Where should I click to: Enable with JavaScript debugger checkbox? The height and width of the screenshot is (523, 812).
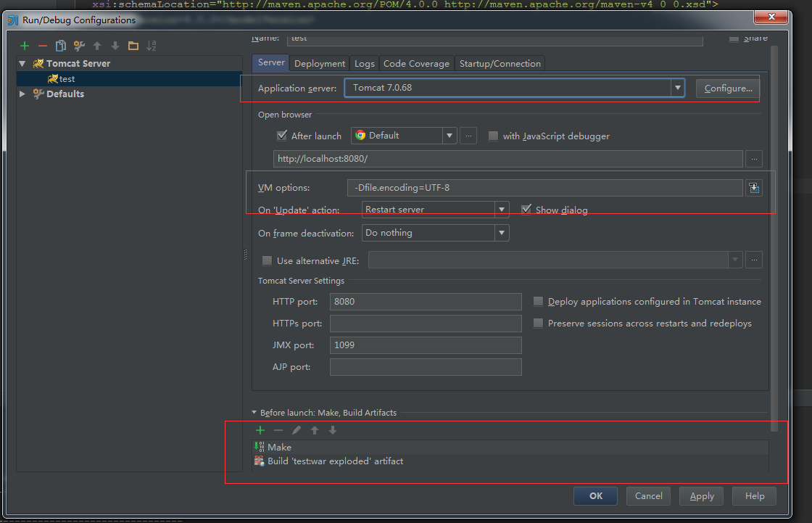pyautogui.click(x=493, y=136)
